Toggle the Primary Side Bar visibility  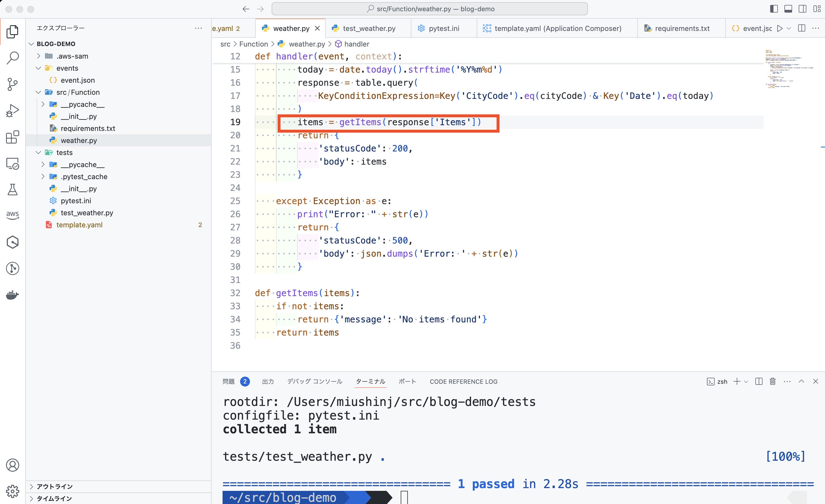tap(774, 9)
